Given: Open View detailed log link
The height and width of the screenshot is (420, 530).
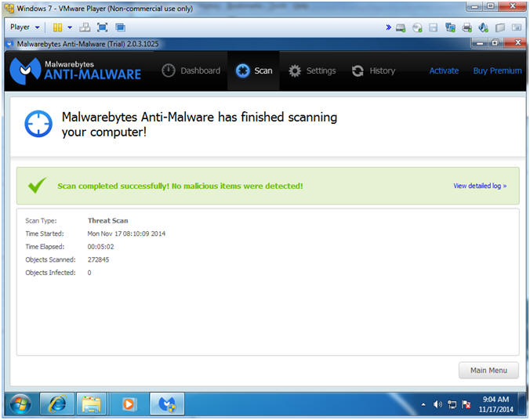Looking at the screenshot, I should [x=480, y=186].
